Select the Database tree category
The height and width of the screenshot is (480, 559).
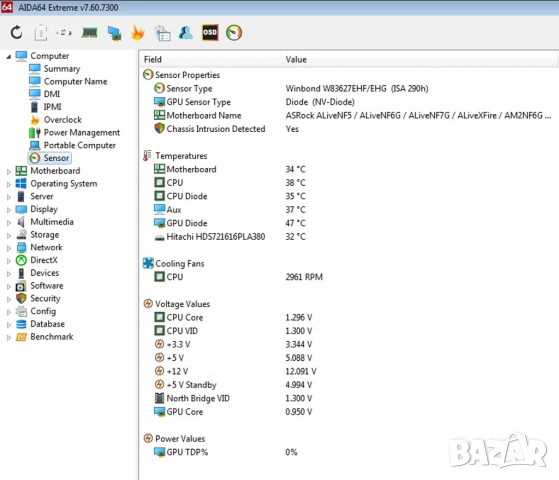point(47,324)
